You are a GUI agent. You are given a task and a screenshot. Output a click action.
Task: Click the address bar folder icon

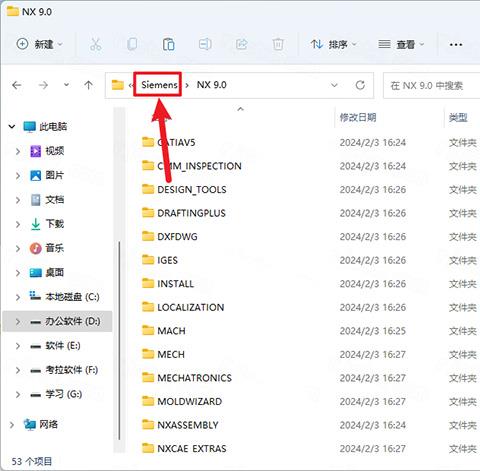pos(117,85)
